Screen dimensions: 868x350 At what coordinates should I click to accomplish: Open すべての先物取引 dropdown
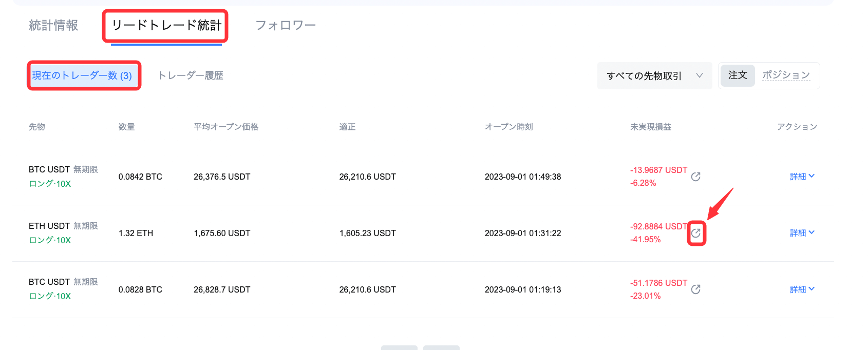[654, 76]
